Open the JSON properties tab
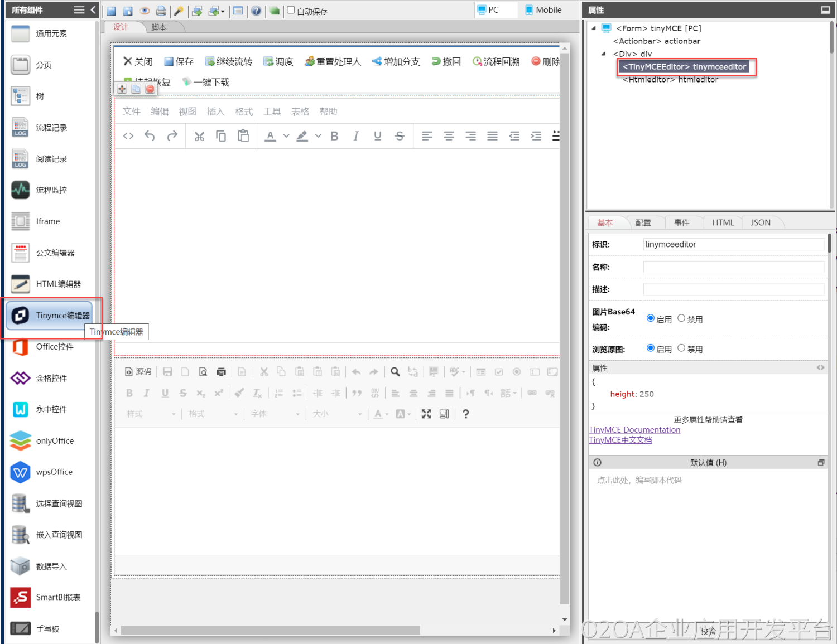Image resolution: width=837 pixels, height=644 pixels. click(760, 222)
